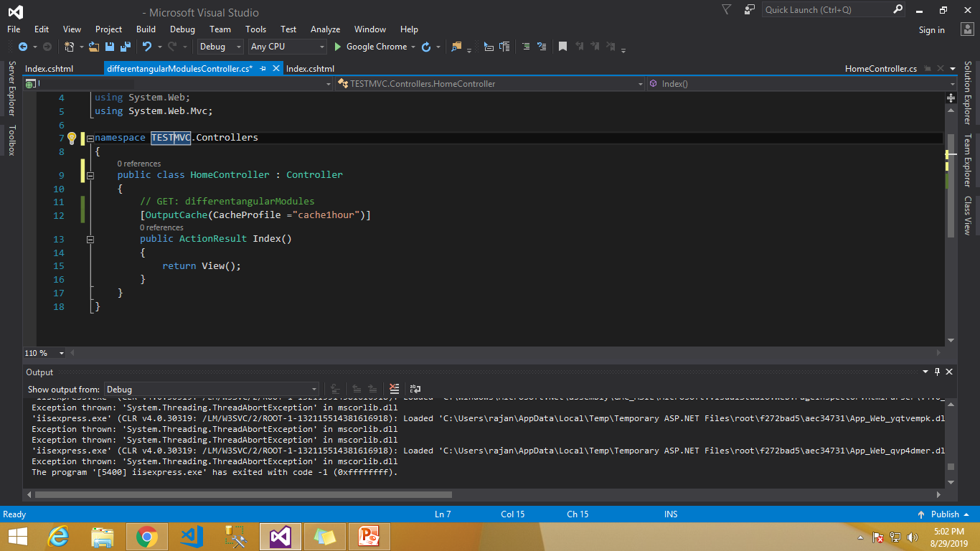Click the lightbulb quick actions icon
The width and height of the screenshot is (980, 551).
click(x=72, y=137)
